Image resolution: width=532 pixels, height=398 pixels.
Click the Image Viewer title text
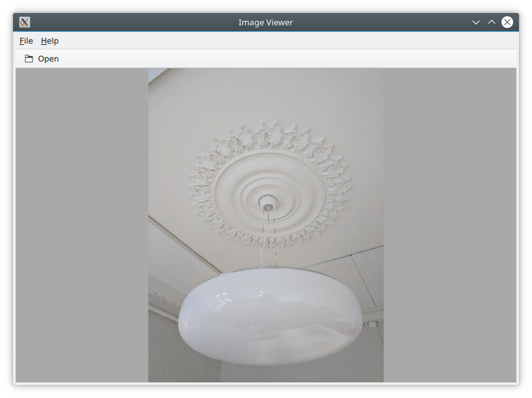pyautogui.click(x=265, y=22)
